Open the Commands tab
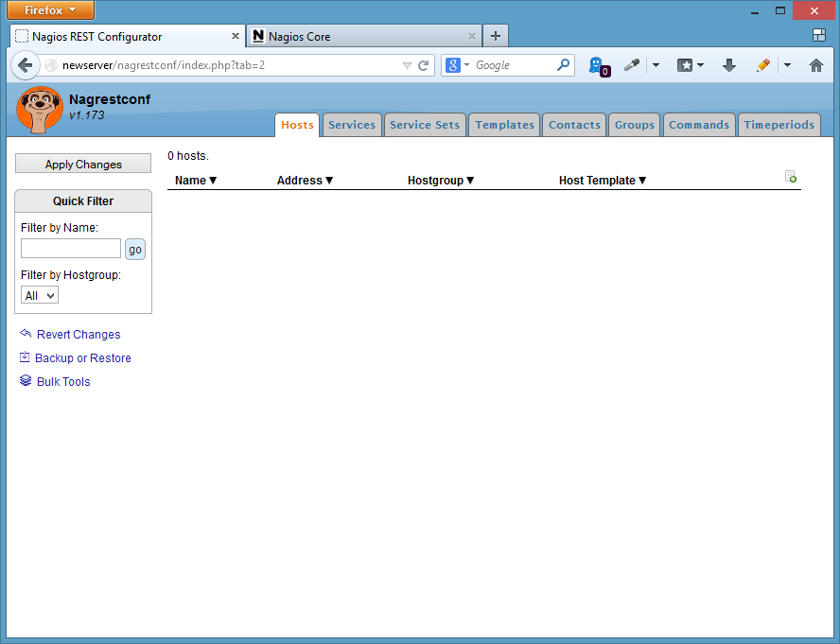 [x=699, y=125]
